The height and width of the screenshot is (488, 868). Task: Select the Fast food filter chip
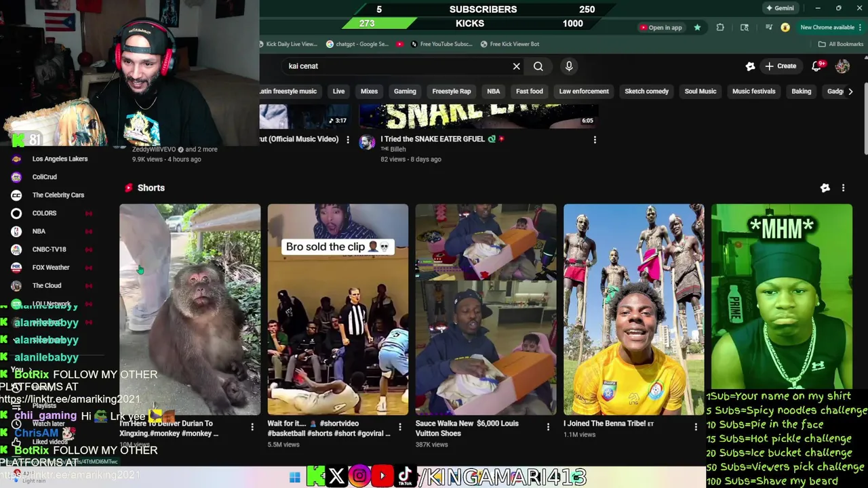(529, 91)
